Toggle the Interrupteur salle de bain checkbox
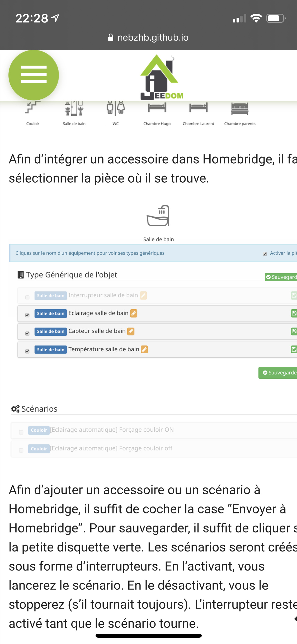Screen dimensions: 297x644 click(x=27, y=297)
